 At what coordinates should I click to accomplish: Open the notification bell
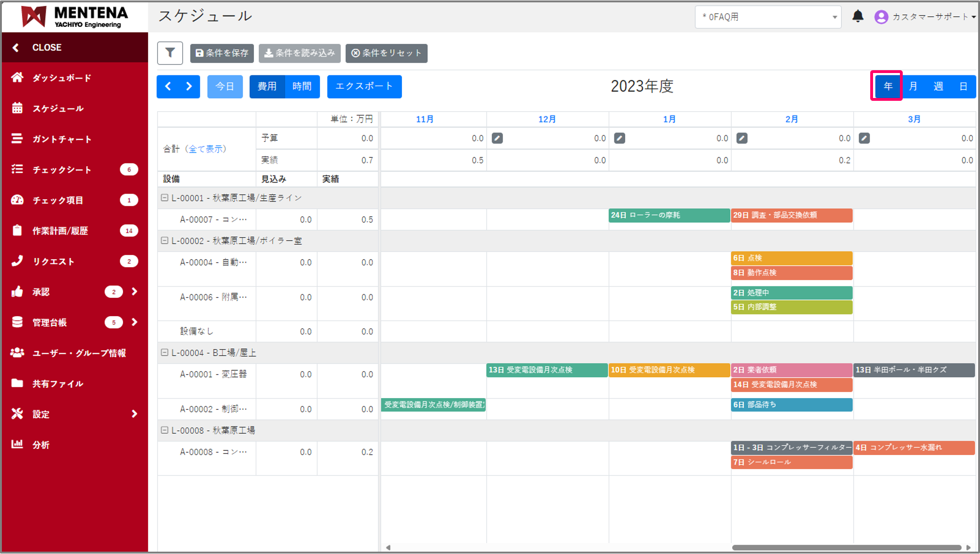pyautogui.click(x=857, y=16)
